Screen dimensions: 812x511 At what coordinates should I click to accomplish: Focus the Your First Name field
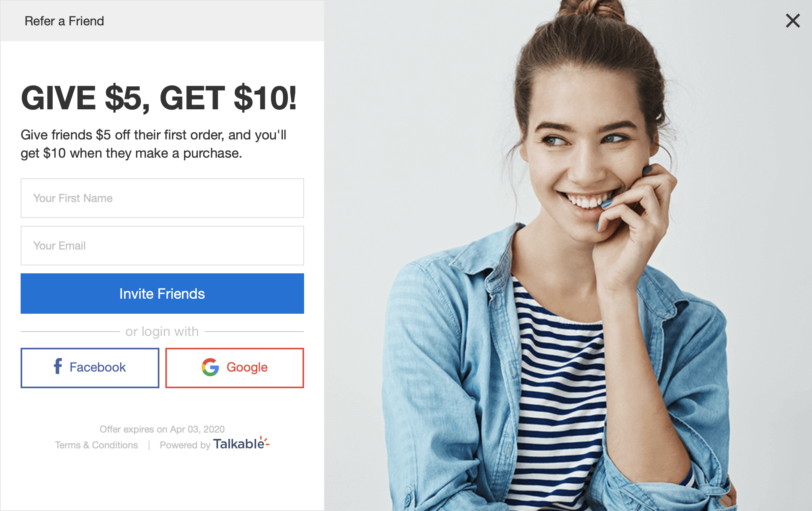(x=162, y=198)
